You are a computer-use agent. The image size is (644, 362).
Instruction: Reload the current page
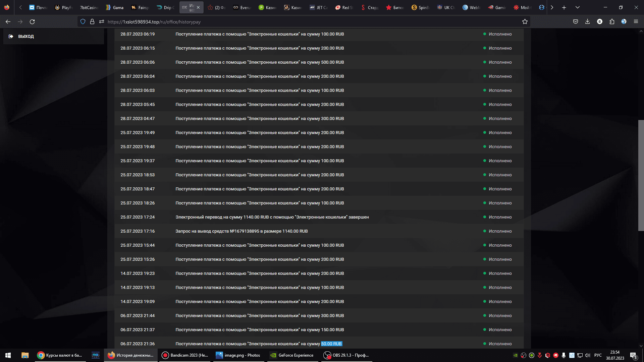click(32, 22)
